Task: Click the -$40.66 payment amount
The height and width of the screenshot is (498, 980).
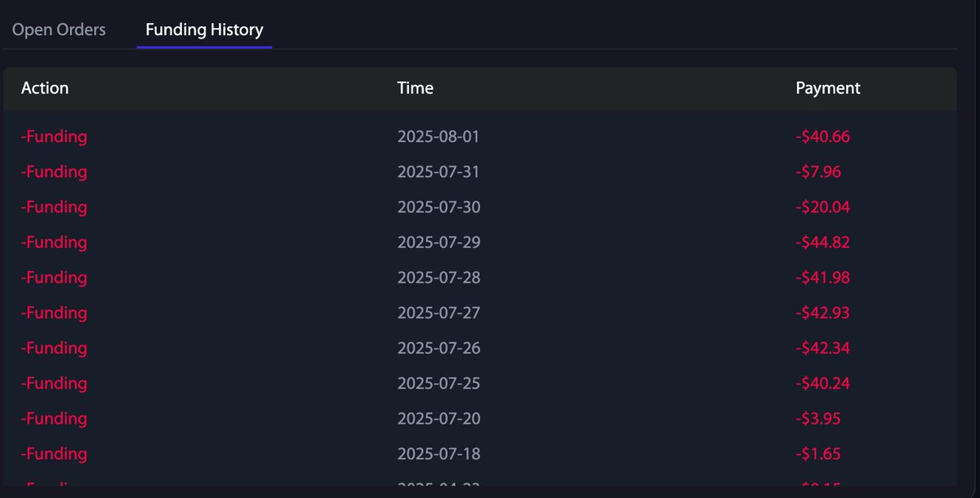Action: [x=822, y=136]
